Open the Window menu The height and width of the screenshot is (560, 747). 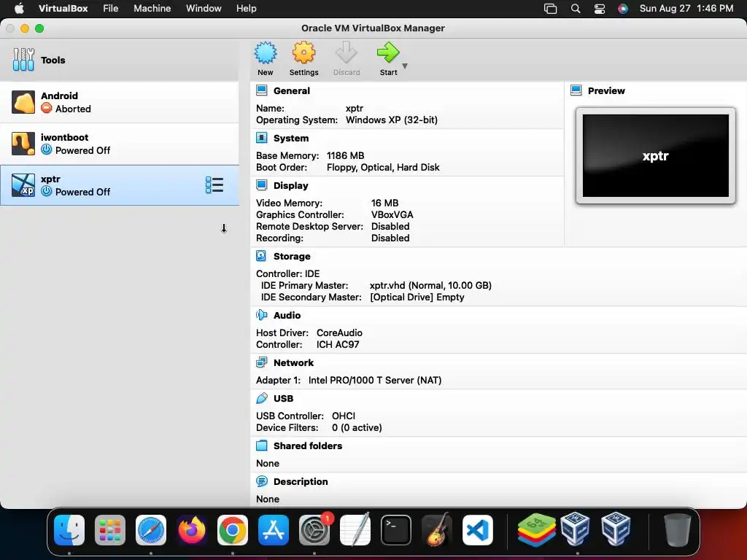click(204, 9)
